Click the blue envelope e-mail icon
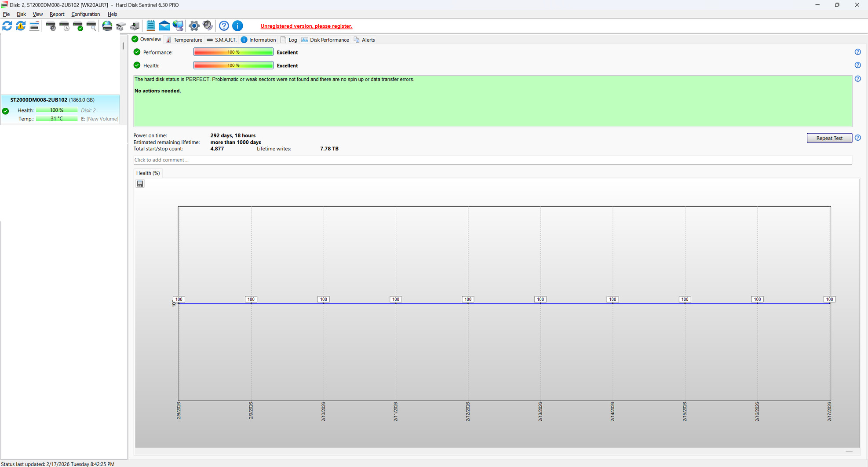Image resolution: width=868 pixels, height=467 pixels. pos(164,26)
